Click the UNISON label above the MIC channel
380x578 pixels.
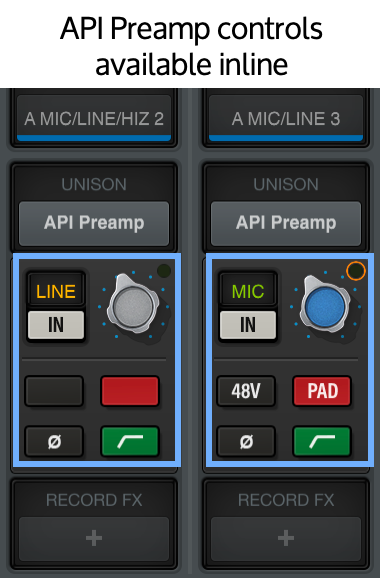pos(286,184)
